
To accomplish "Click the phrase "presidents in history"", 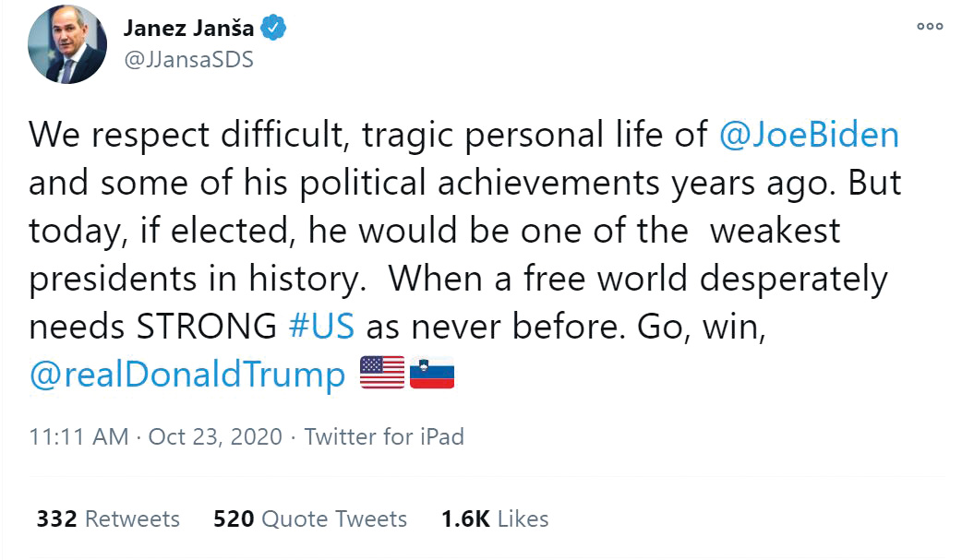I will point(194,278).
